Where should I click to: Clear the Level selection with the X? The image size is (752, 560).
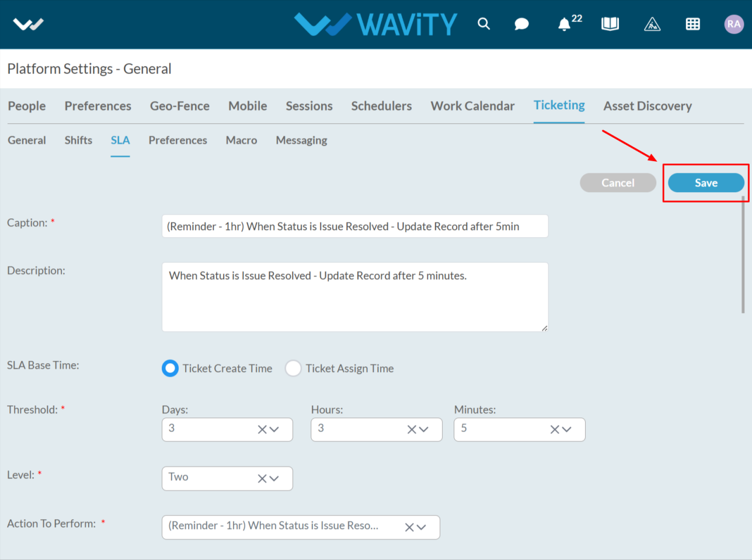(x=262, y=478)
